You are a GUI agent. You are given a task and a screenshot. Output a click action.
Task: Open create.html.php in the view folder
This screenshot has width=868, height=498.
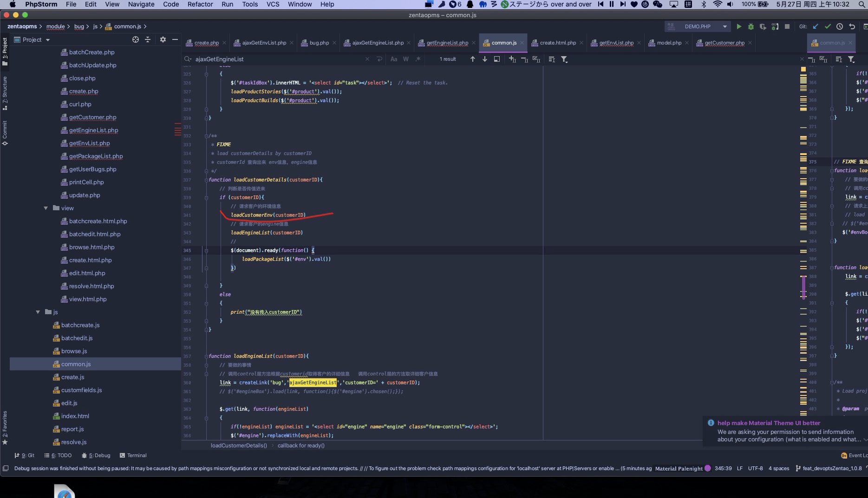[90, 260]
